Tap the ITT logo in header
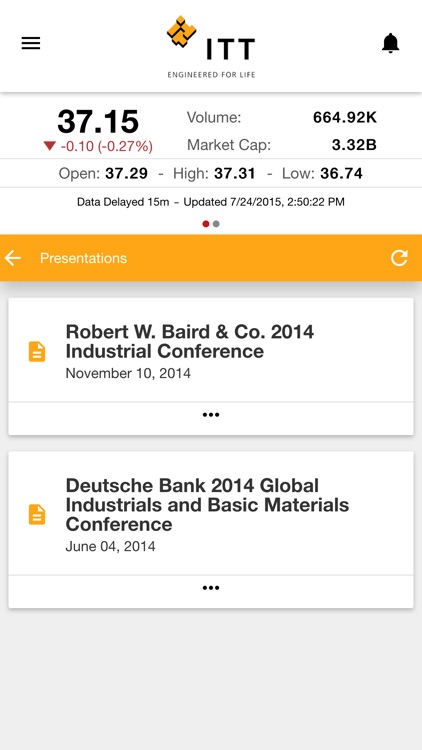The width and height of the screenshot is (422, 750). pos(211,46)
